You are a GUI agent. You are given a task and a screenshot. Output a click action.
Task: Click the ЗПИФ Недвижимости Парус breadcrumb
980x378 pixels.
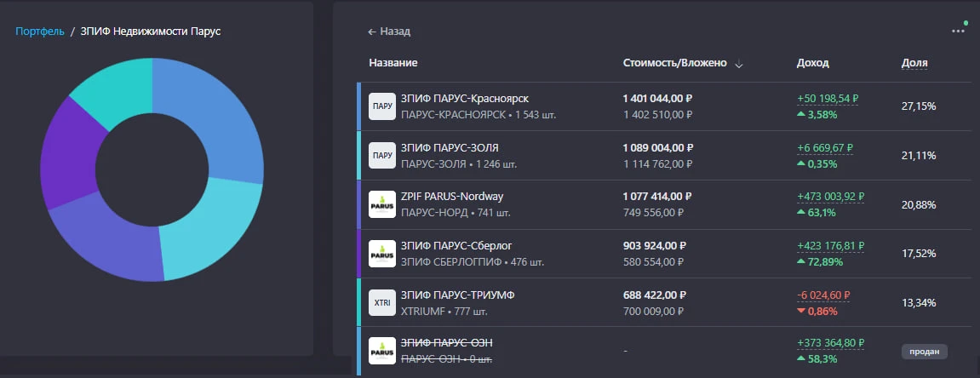tap(151, 31)
